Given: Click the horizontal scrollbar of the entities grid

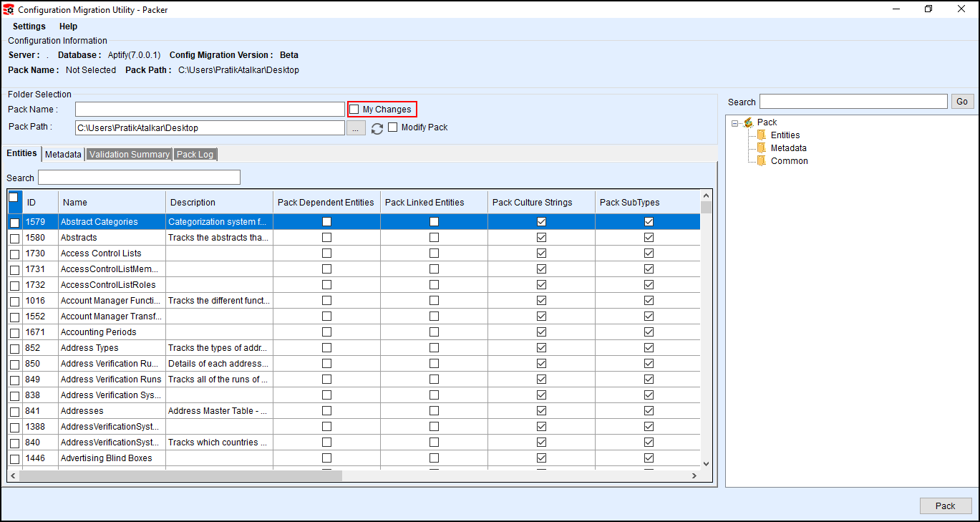Looking at the screenshot, I should [x=182, y=476].
